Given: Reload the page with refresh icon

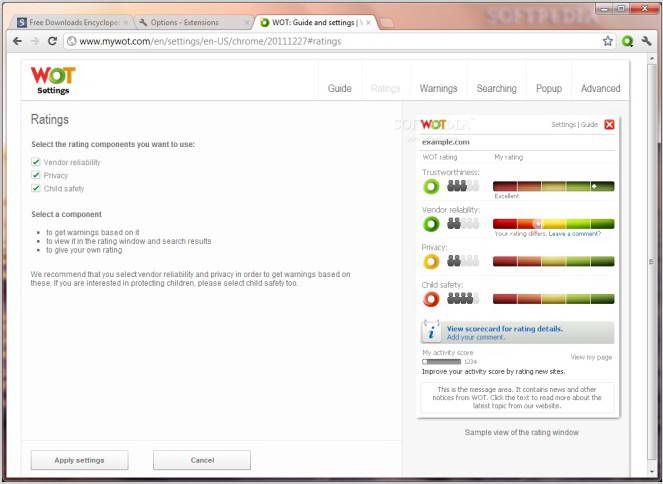Looking at the screenshot, I should tap(52, 41).
